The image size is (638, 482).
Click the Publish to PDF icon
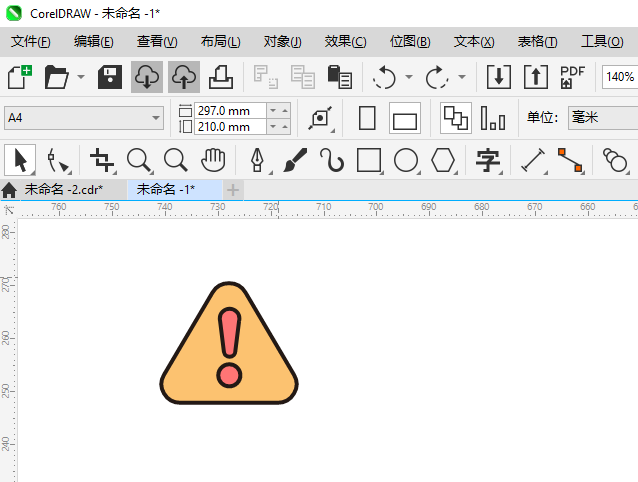click(572, 77)
